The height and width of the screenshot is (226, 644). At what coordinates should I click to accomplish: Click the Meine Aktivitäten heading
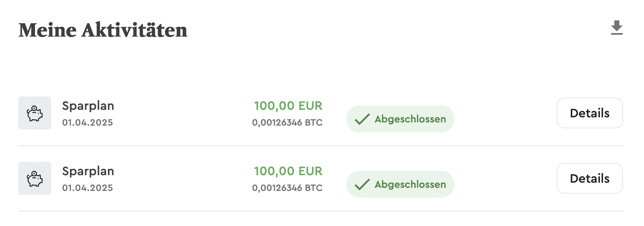click(x=103, y=30)
